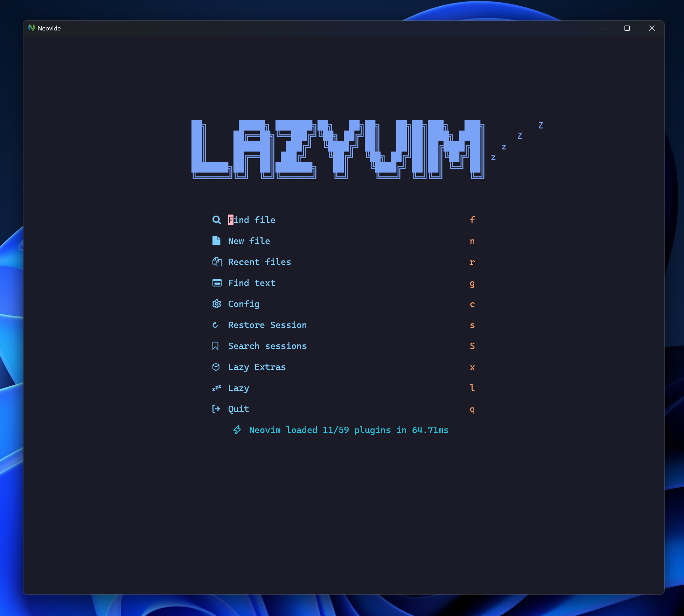Click the Config entry label

point(244,304)
